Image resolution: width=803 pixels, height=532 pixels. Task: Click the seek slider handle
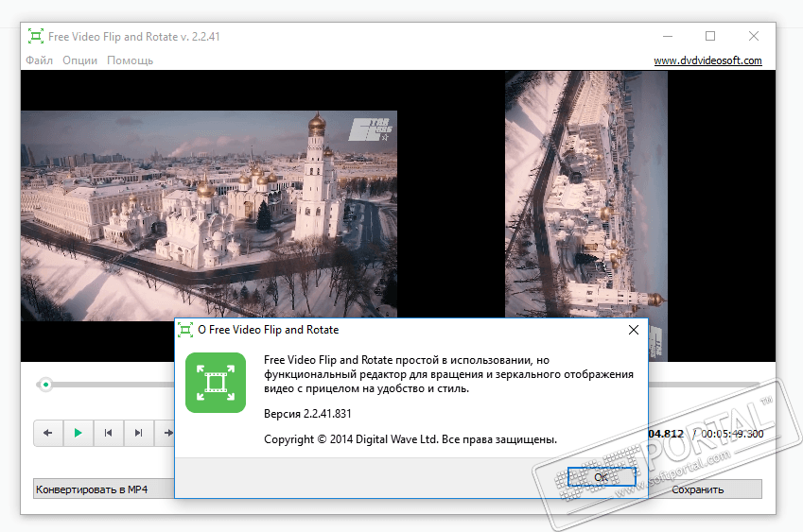45,385
